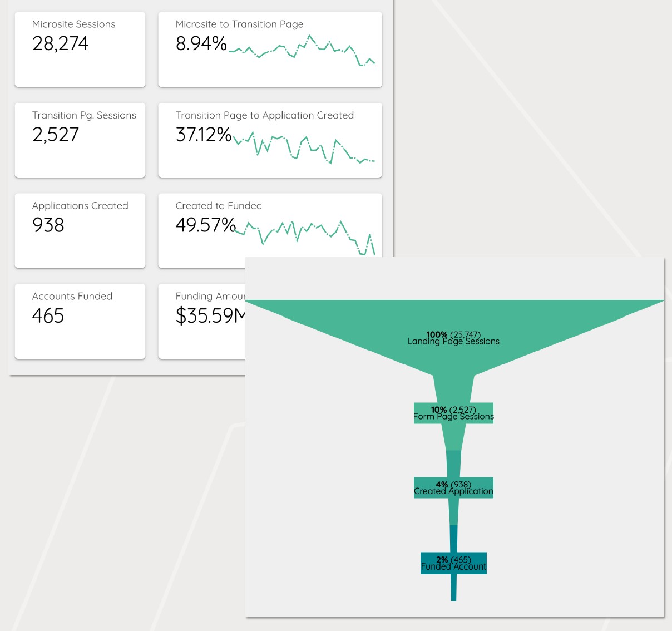Click the Transition Page to Application Created sparkline
672x631 pixels.
304,147
